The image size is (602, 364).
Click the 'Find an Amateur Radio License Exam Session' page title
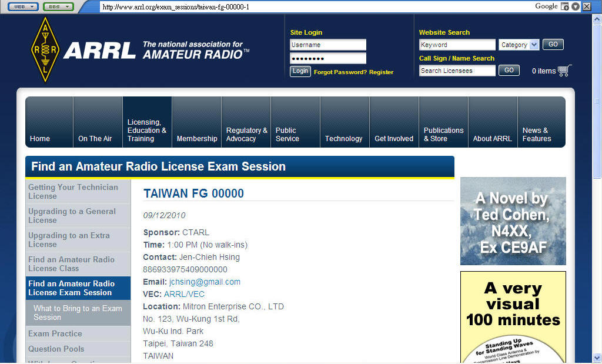tap(158, 166)
